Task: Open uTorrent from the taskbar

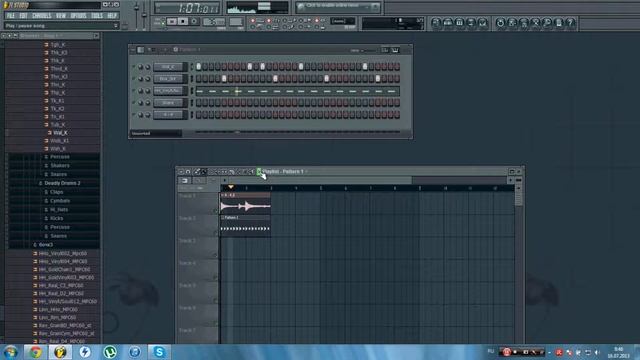Action: 110,352
